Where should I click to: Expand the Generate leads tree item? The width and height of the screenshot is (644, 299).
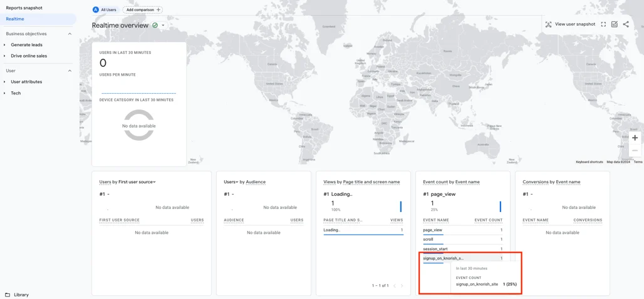click(x=4, y=45)
